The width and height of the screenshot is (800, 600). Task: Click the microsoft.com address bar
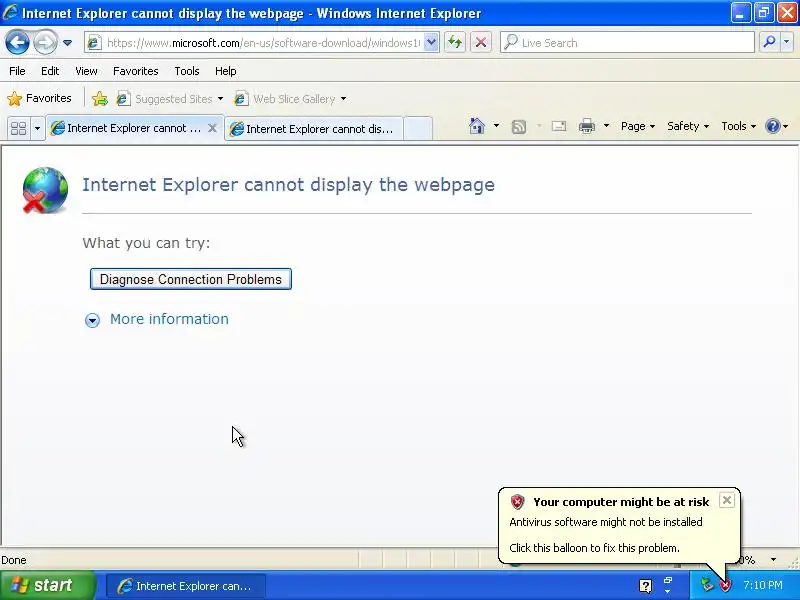tap(255, 43)
